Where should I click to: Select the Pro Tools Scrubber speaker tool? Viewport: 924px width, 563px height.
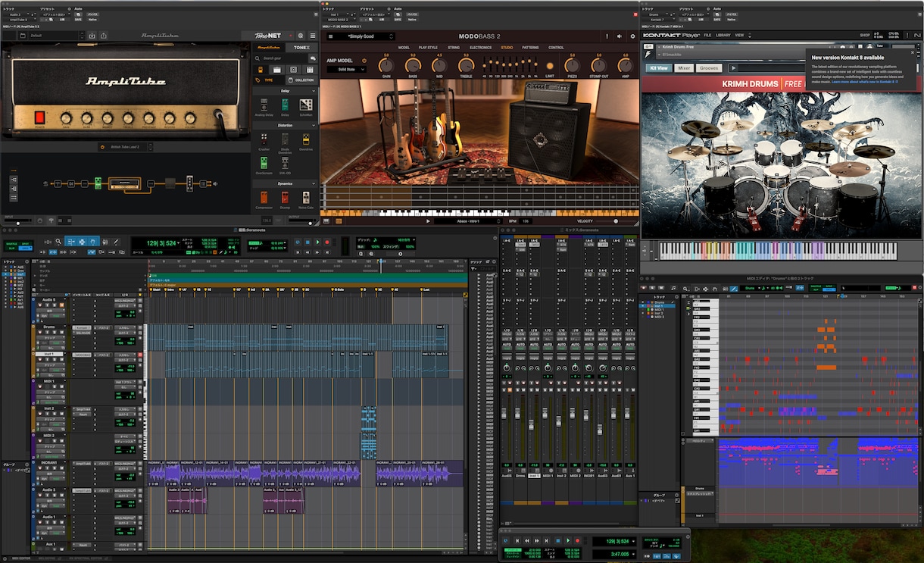click(x=105, y=242)
